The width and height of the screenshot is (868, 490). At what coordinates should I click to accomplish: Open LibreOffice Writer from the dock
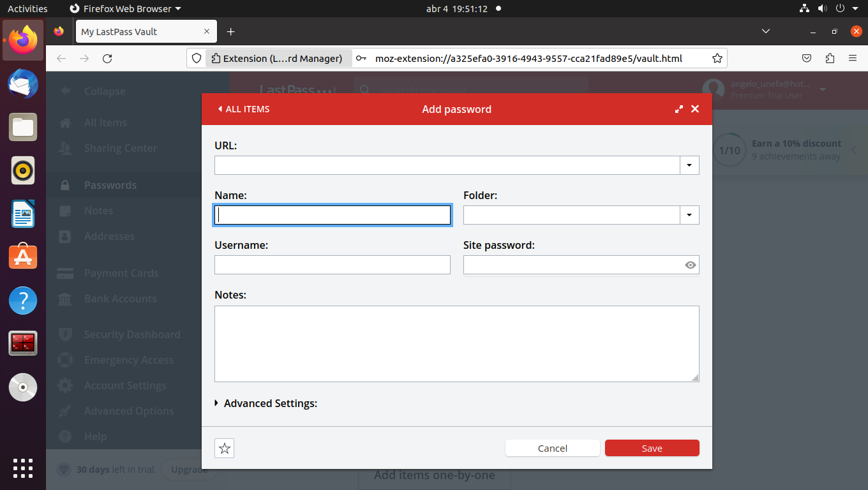click(x=23, y=214)
